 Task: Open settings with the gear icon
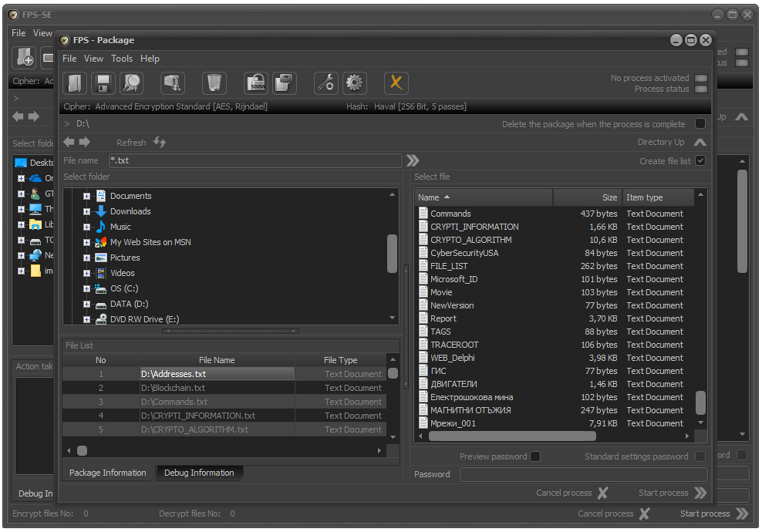[x=354, y=82]
